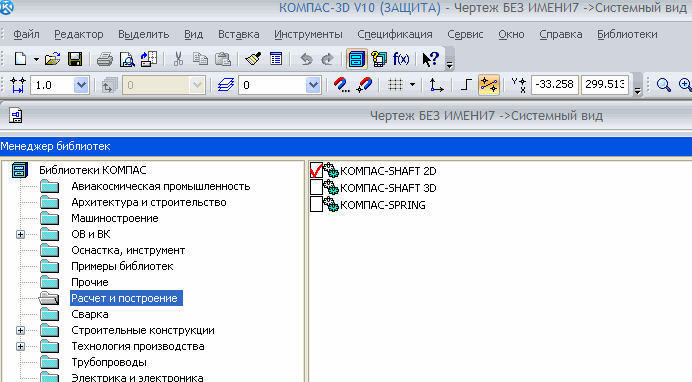Click the local coordinate system icon
This screenshot has height=382, width=692.
[436, 85]
